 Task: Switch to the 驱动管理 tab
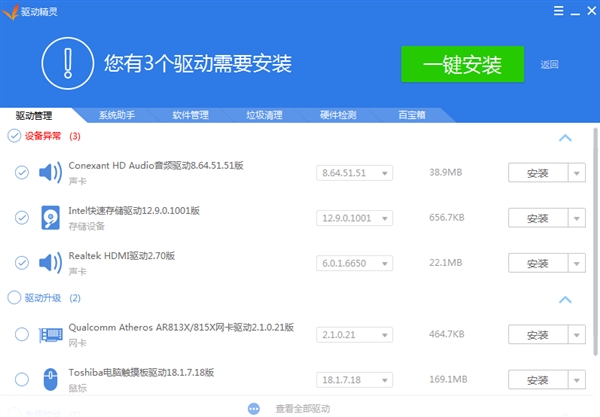tap(34, 115)
